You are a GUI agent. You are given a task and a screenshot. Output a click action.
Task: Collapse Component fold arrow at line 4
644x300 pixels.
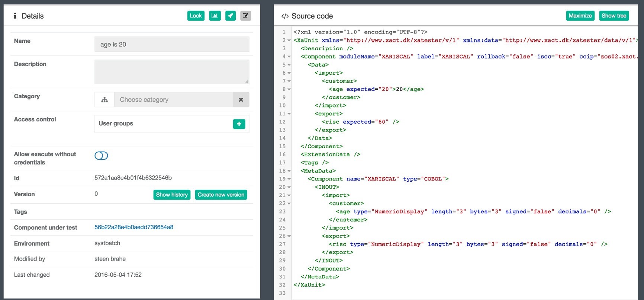[289, 57]
